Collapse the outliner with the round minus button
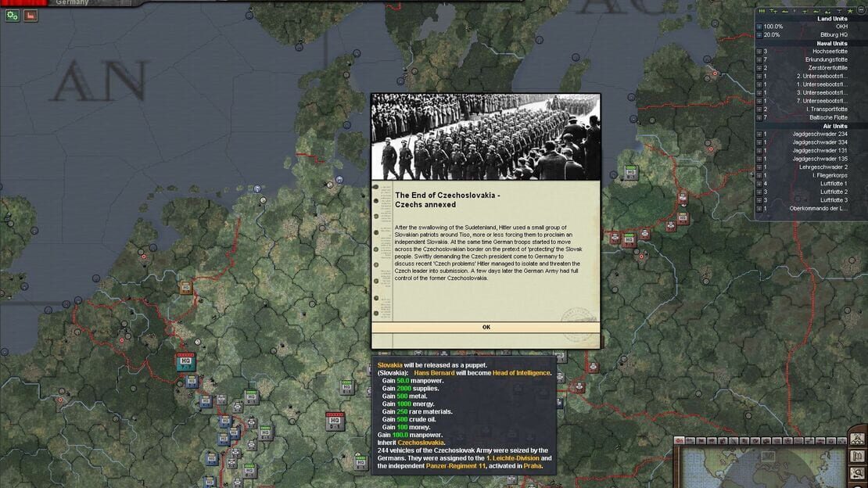Screen dimensions: 868x488 point(862,10)
